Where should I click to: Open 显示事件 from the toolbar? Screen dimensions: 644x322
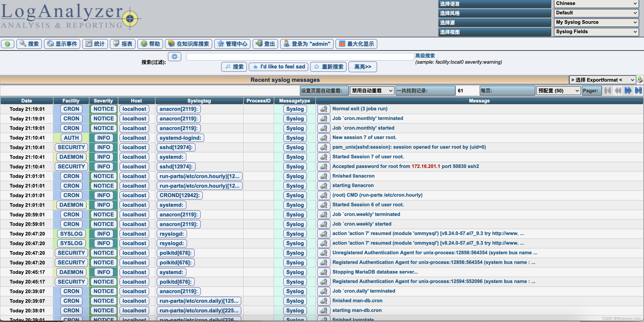click(x=62, y=44)
